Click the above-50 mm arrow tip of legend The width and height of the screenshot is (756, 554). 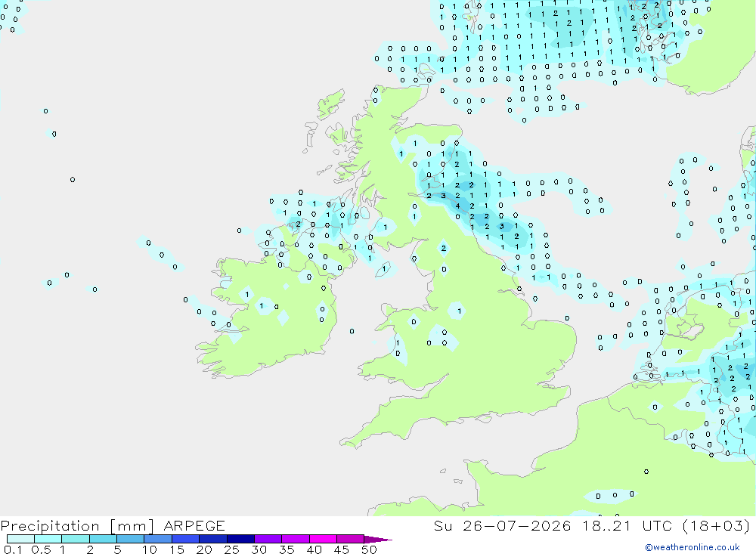click(378, 539)
